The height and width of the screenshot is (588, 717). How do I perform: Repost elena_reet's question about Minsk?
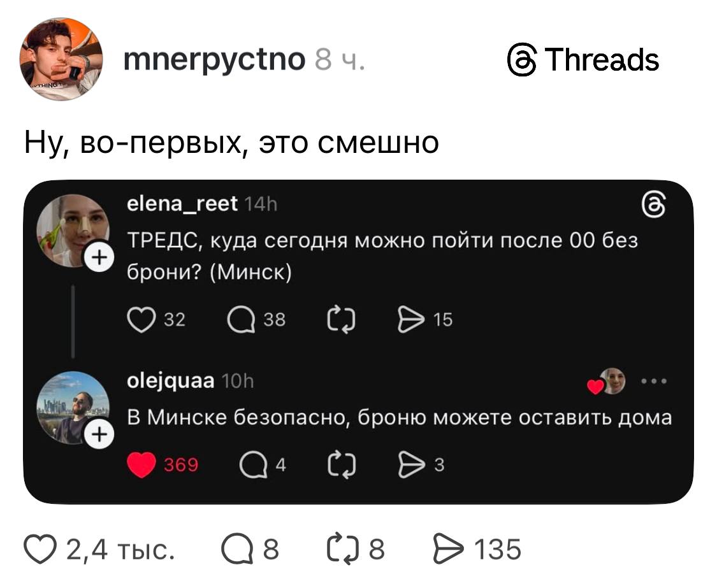point(341,320)
